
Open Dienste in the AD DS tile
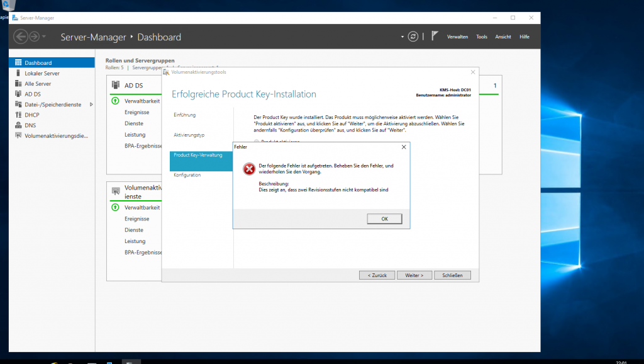pos(134,123)
